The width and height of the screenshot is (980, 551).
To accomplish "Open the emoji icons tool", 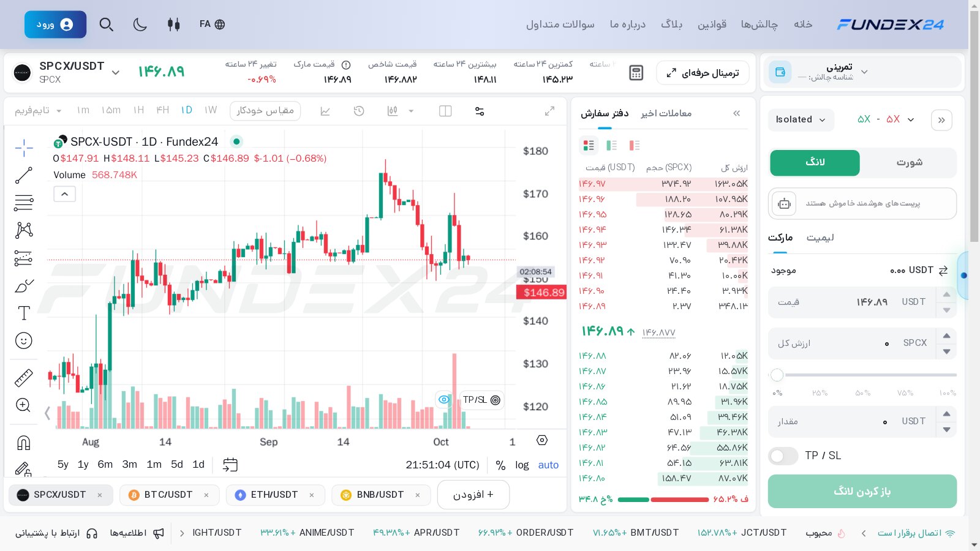I will coord(24,340).
